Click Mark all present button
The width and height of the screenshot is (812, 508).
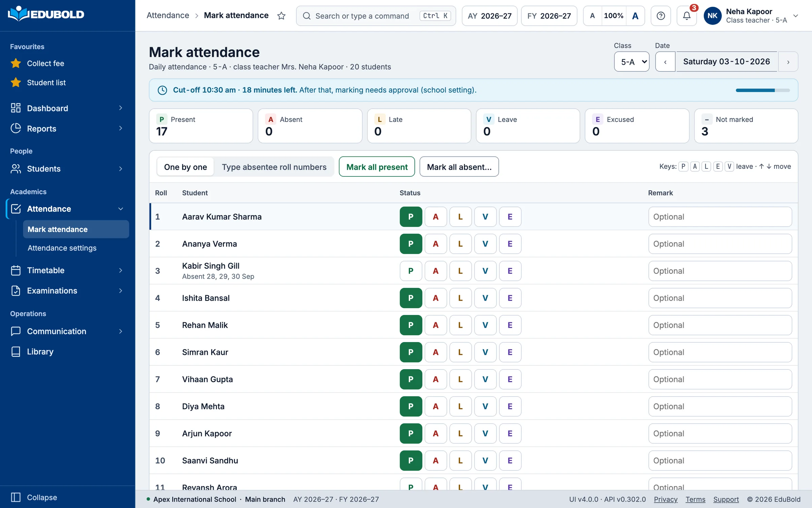(377, 167)
